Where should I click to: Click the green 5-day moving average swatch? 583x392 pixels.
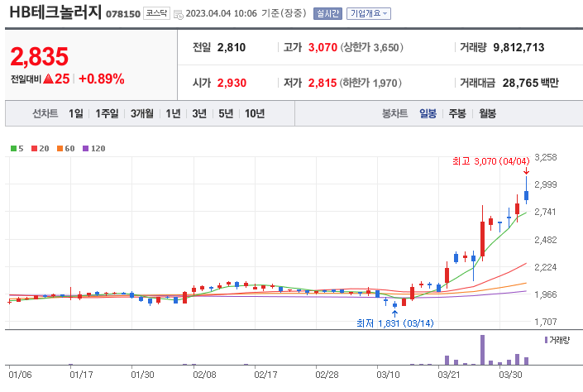tap(13, 148)
